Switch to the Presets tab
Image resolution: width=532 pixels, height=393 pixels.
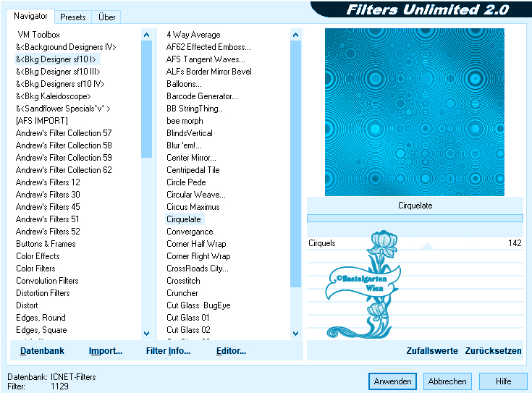coord(72,17)
